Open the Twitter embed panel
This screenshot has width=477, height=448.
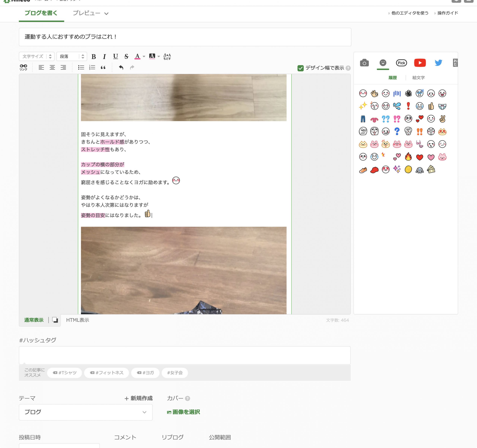(x=438, y=63)
